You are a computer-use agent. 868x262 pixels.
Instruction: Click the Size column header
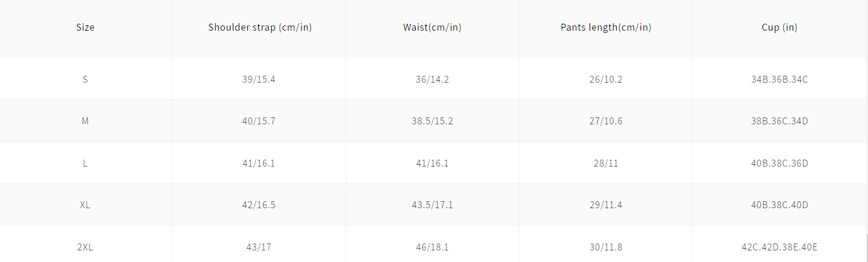click(85, 27)
